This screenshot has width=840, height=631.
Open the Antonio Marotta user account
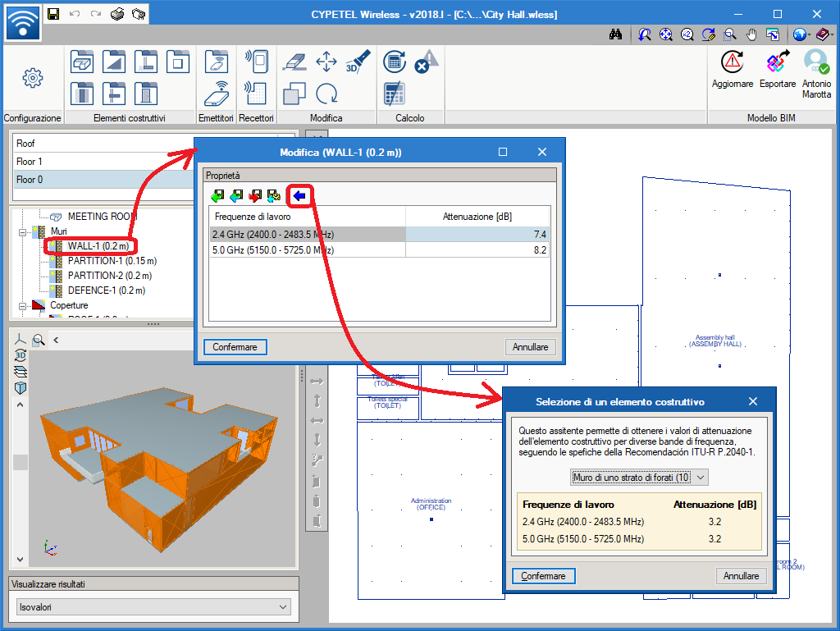816,74
